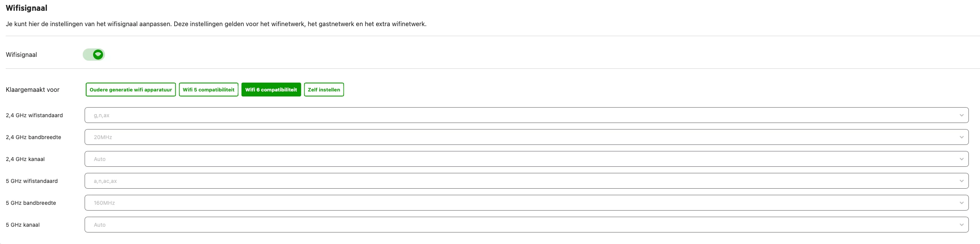The width and height of the screenshot is (980, 244).
Task: Select Oudere generatie wifi apparatuur preset
Action: (x=131, y=90)
